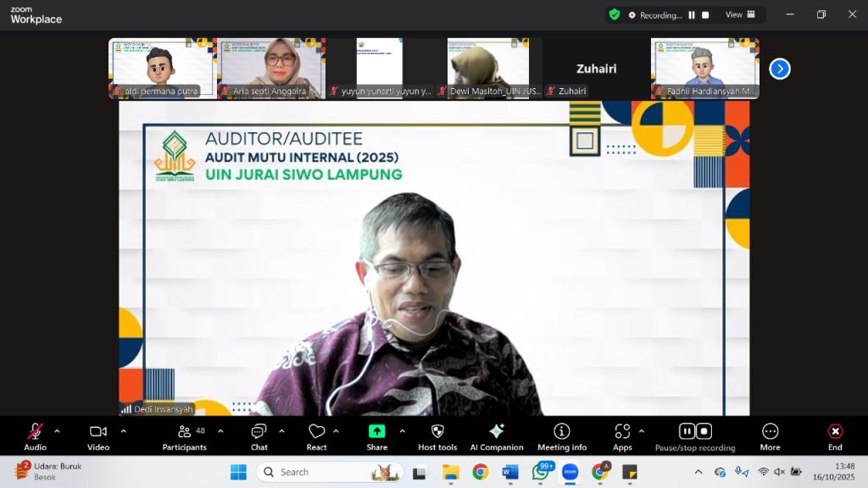Open the Apps menu icon
The image size is (868, 488).
[622, 436]
